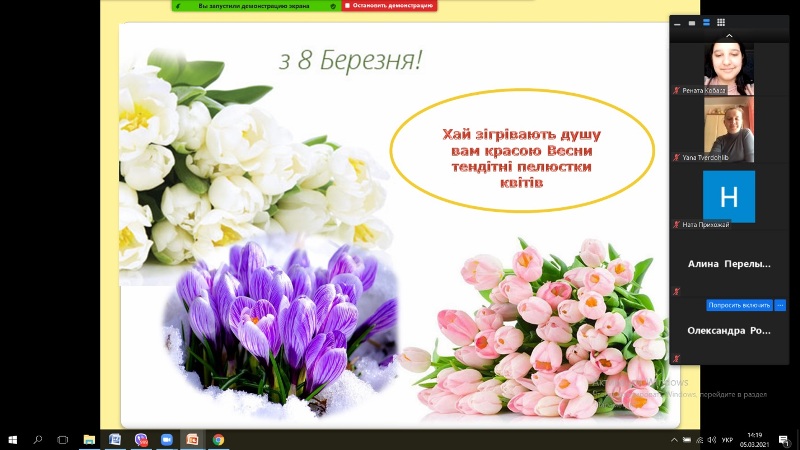Open volume control in system tray
The width and height of the screenshot is (800, 450).
coord(712,440)
